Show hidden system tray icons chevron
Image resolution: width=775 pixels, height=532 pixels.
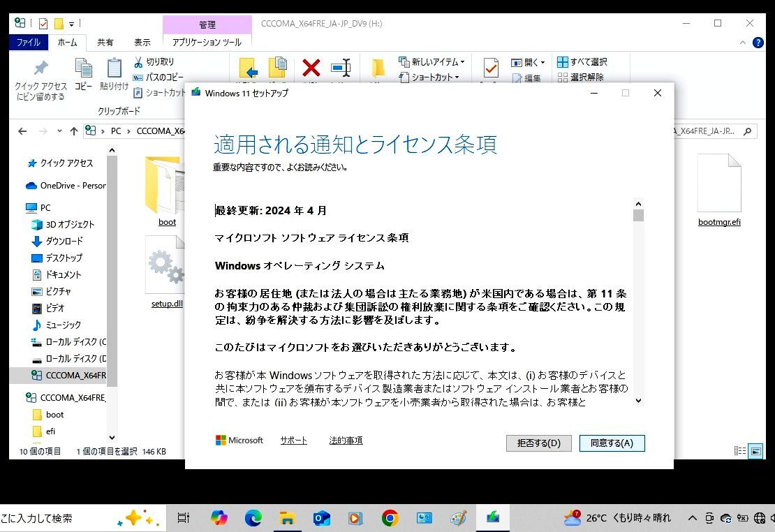click(693, 518)
